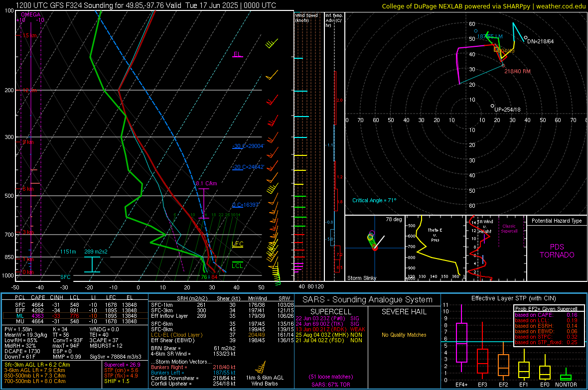Click the '0 C=16393'' freezing level label
The image size is (588, 390).
click(x=246, y=205)
